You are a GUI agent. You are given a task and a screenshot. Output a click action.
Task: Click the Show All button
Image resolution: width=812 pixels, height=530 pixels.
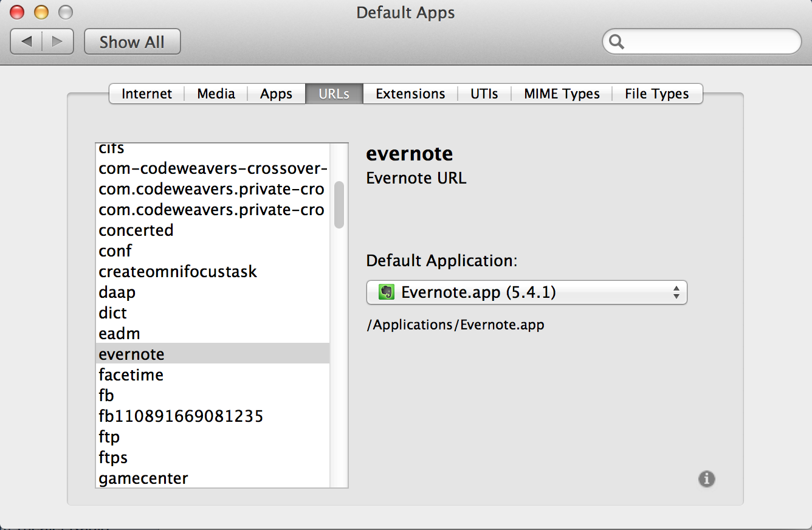pos(132,42)
